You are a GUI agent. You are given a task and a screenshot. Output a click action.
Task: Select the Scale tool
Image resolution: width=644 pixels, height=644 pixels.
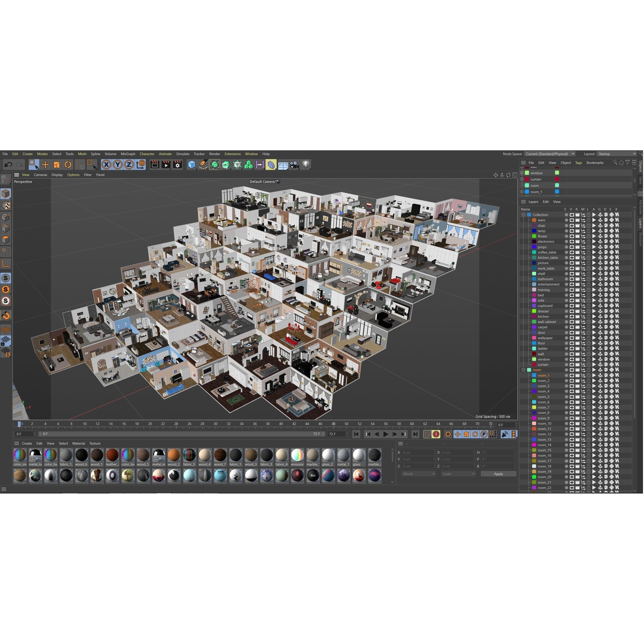57,164
